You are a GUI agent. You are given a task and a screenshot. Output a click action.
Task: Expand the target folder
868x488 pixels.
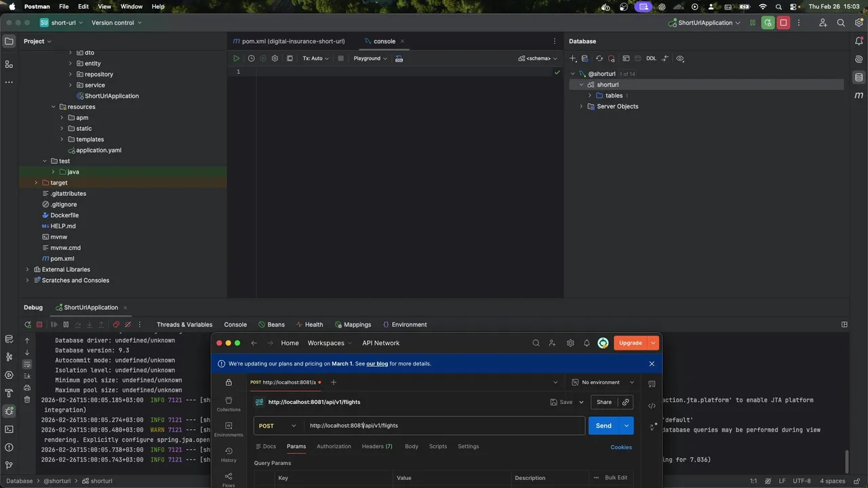(x=37, y=182)
